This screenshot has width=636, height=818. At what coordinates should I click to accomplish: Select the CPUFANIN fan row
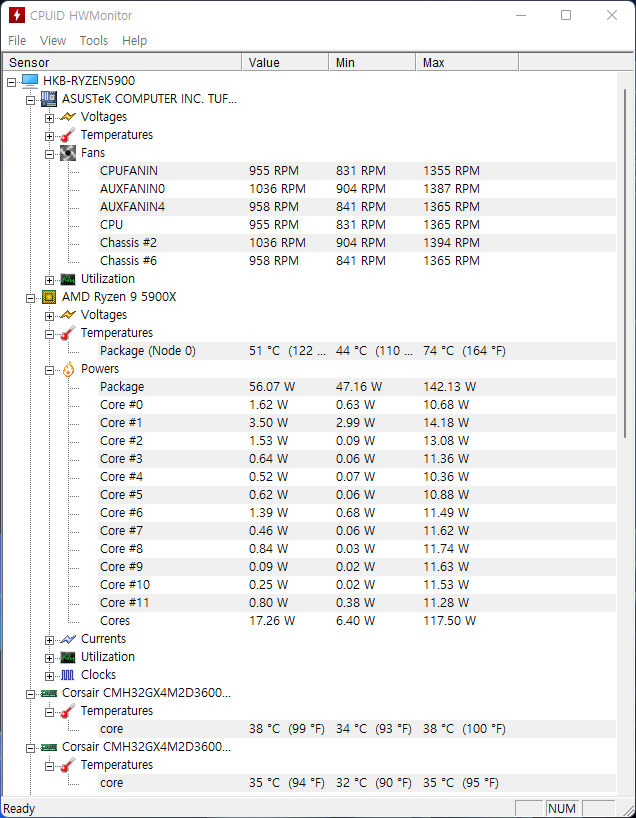pos(357,171)
